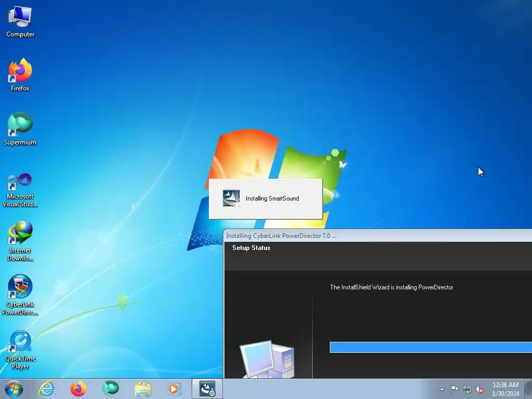Click the 'Setup Status' heading
The image size is (532, 399).
(x=251, y=248)
